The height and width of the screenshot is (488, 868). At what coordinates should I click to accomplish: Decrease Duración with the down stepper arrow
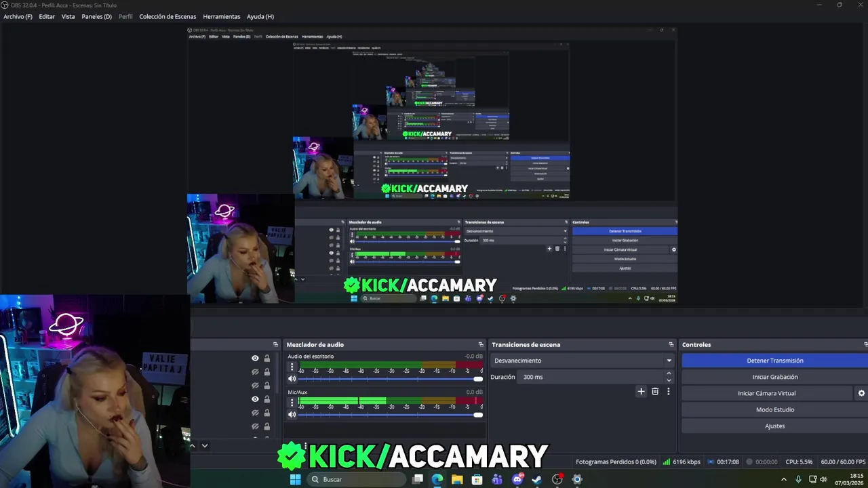point(669,380)
